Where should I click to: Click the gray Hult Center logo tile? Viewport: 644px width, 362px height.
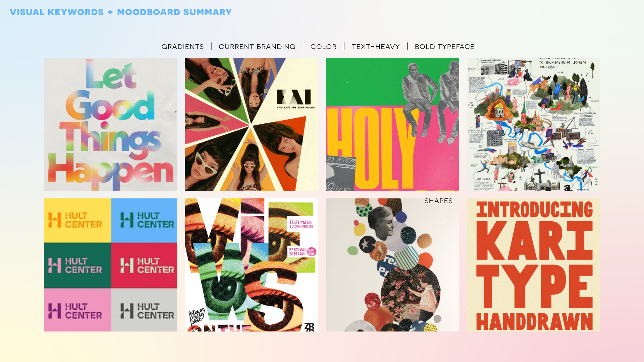click(144, 310)
